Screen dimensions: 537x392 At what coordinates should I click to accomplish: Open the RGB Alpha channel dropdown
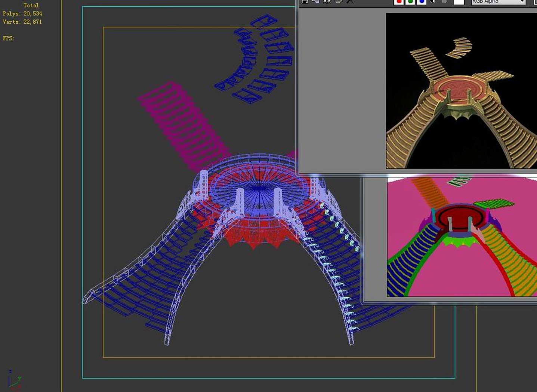point(498,2)
